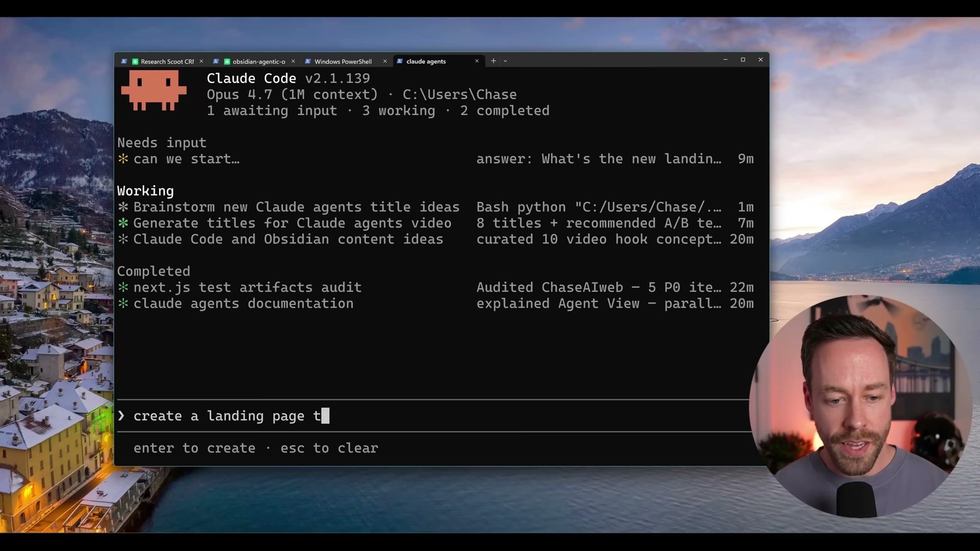The width and height of the screenshot is (980, 551).
Task: Click the 'Needs input' section heading
Action: pyautogui.click(x=162, y=143)
